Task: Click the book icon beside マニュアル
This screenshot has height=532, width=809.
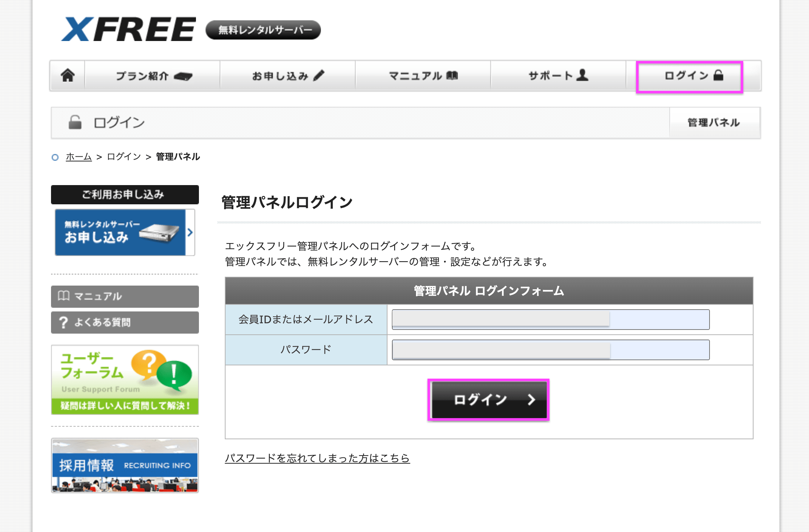Action: (452, 76)
